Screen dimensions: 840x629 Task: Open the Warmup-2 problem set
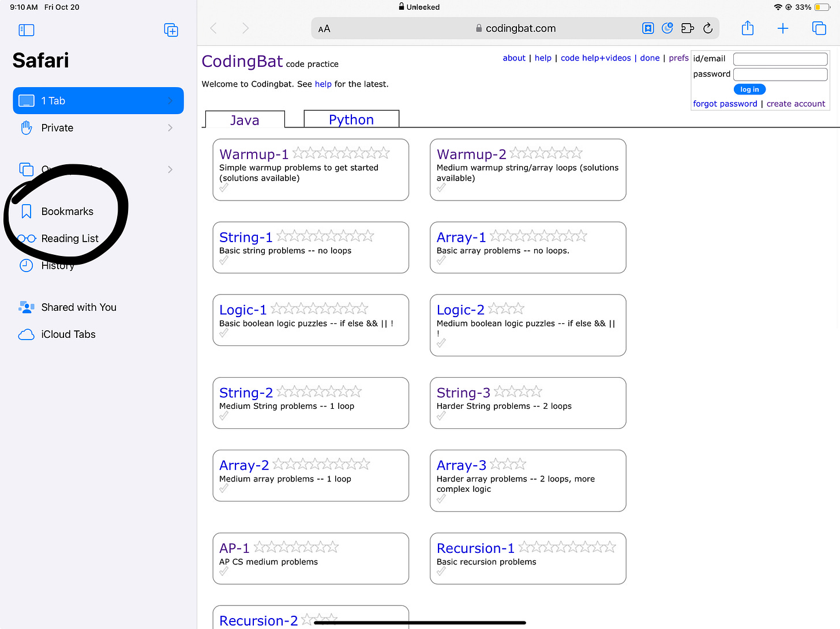(471, 155)
